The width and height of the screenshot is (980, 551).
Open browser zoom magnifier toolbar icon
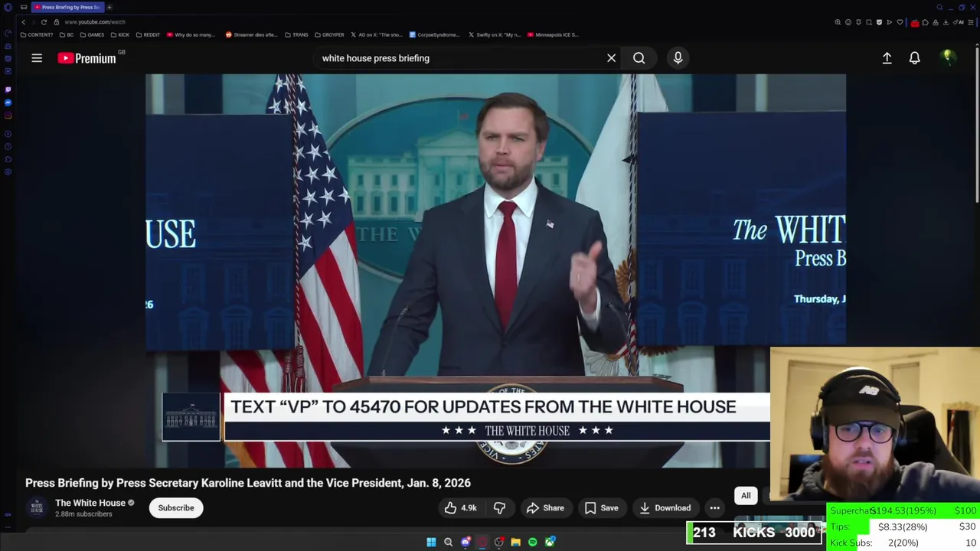coord(838,22)
